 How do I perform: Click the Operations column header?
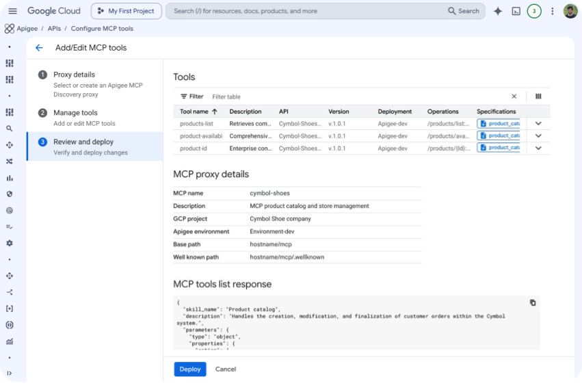pyautogui.click(x=442, y=112)
